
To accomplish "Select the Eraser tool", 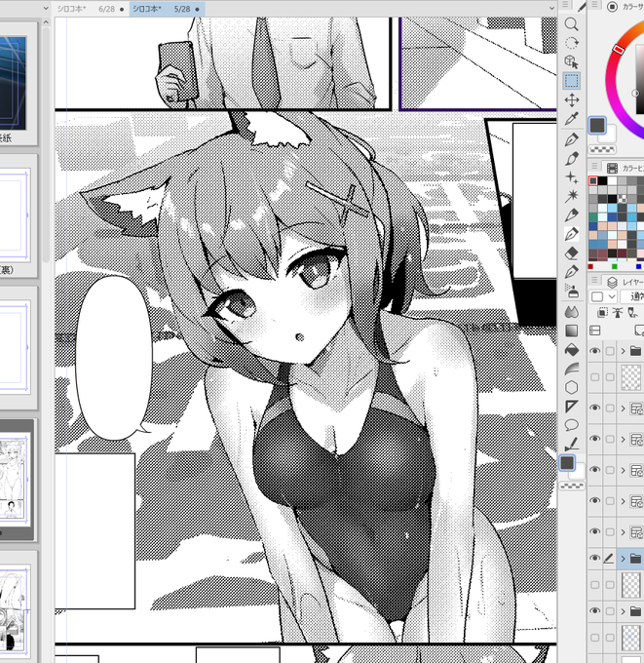I will pyautogui.click(x=571, y=253).
